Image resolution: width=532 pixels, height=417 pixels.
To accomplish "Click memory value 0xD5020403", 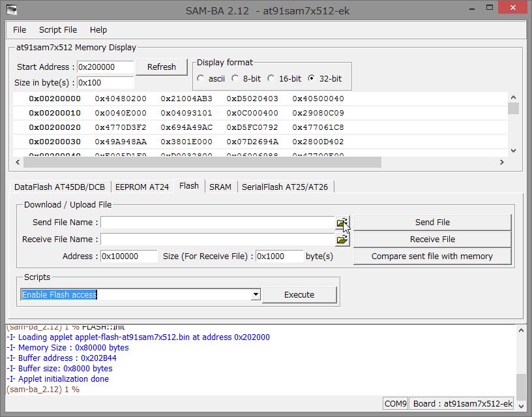I will [x=252, y=99].
